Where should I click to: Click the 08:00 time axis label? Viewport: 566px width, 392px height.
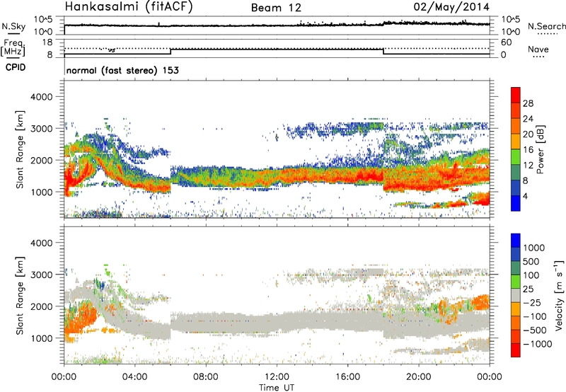(x=206, y=377)
